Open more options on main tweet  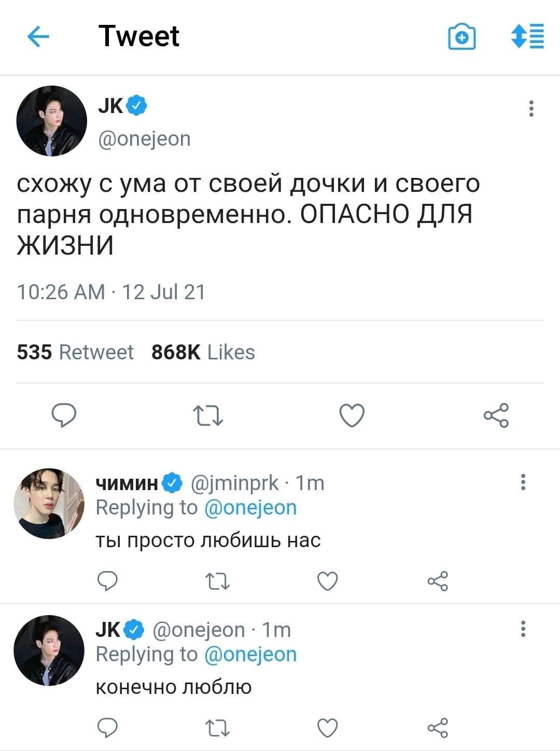click(531, 108)
